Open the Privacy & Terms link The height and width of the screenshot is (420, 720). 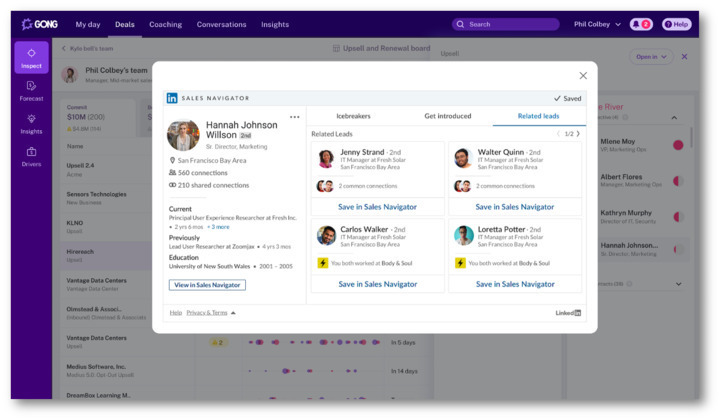(x=207, y=313)
